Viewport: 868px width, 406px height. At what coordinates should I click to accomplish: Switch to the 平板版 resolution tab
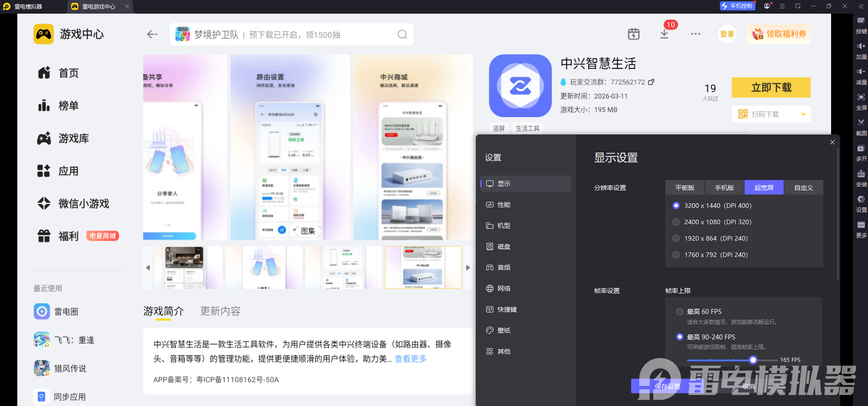pos(685,187)
